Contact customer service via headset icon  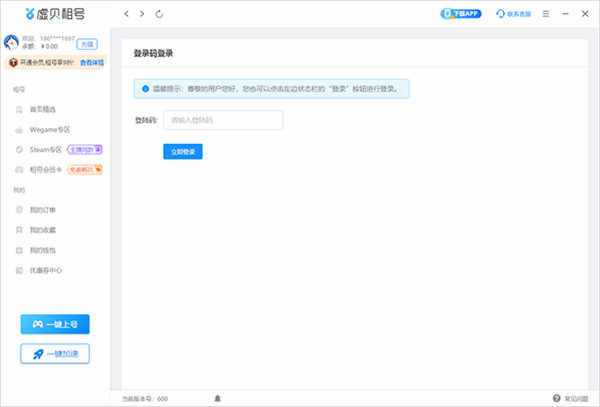[514, 14]
